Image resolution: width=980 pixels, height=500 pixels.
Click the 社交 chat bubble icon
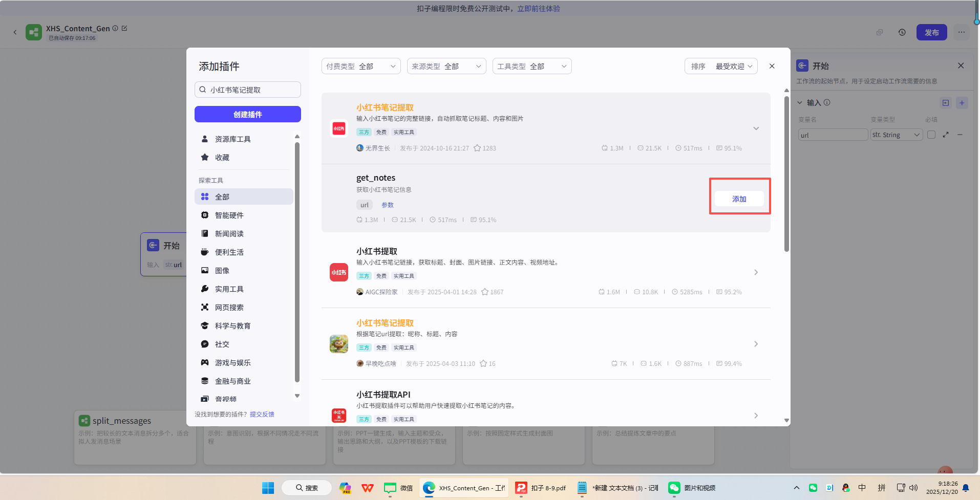coord(205,344)
